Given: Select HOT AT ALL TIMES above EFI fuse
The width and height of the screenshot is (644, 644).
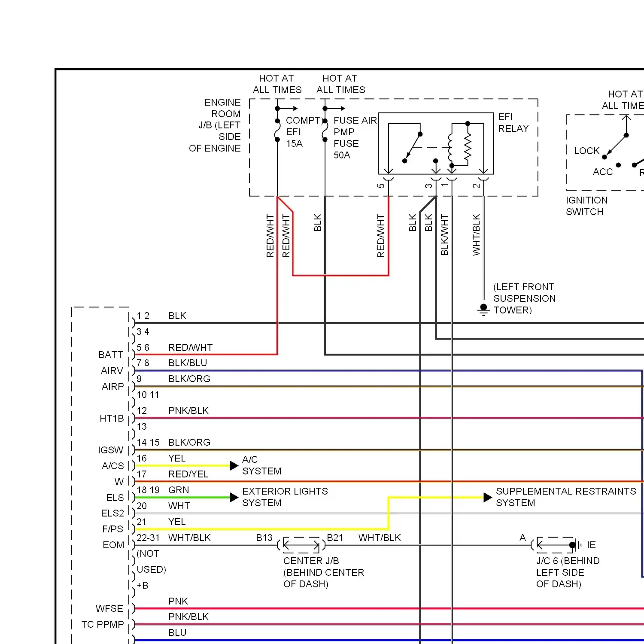Looking at the screenshot, I should click(x=277, y=84).
